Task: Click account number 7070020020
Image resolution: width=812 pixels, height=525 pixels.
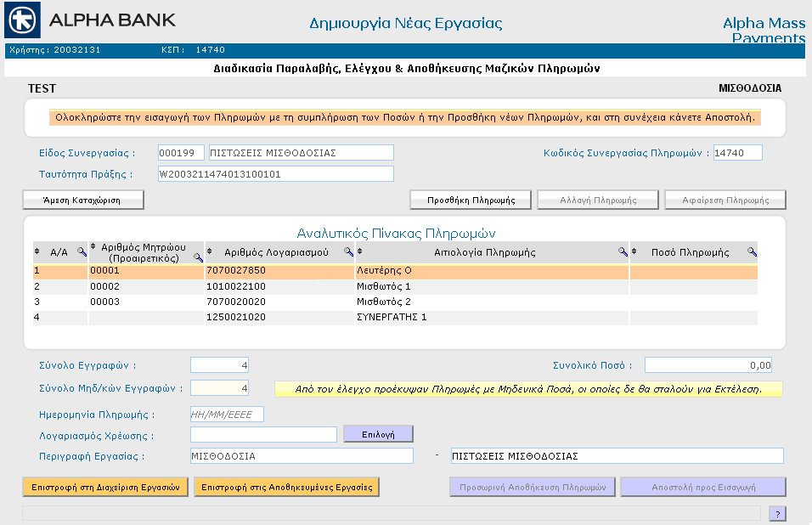Action: click(x=236, y=302)
